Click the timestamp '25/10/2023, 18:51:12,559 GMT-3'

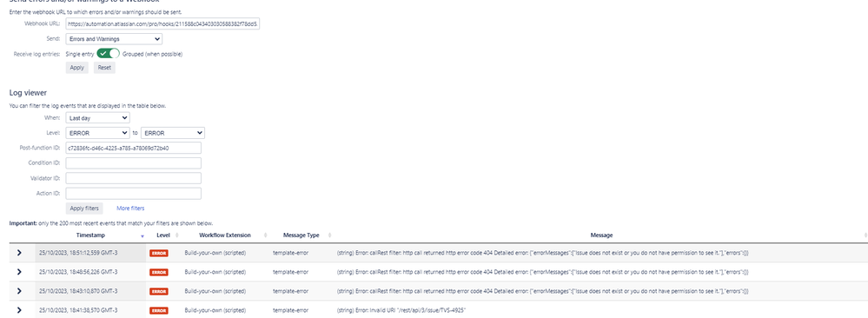(78, 253)
